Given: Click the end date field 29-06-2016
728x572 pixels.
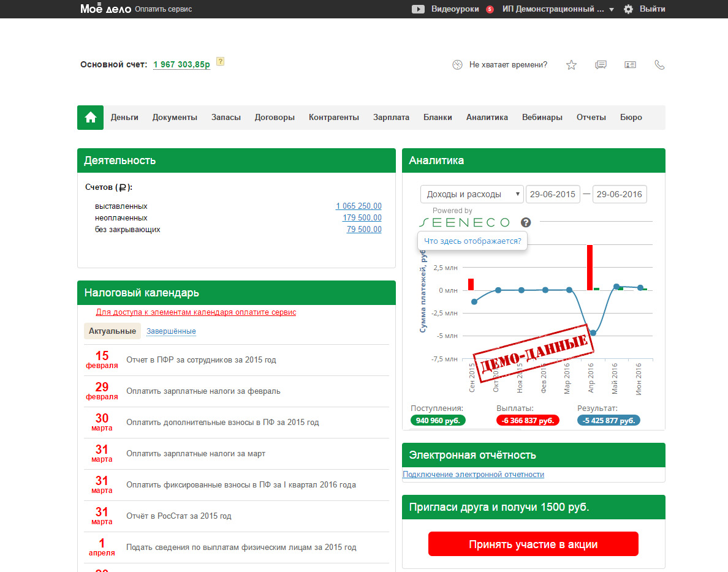Looking at the screenshot, I should (619, 194).
